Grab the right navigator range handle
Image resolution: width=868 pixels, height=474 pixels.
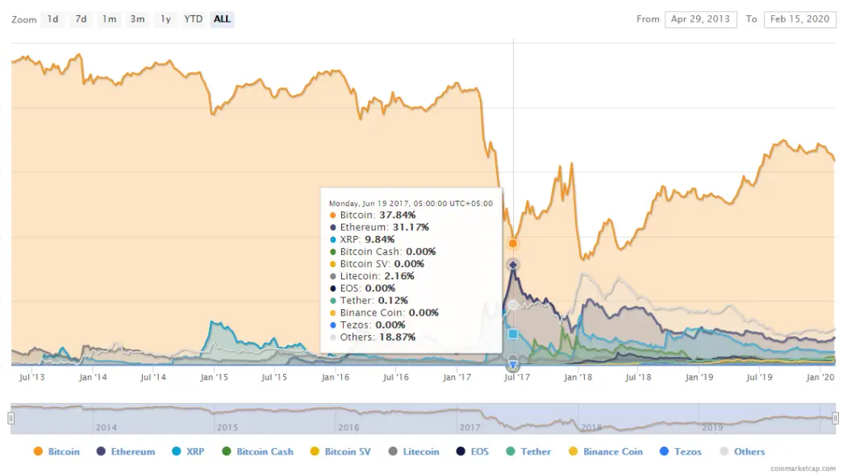836,418
